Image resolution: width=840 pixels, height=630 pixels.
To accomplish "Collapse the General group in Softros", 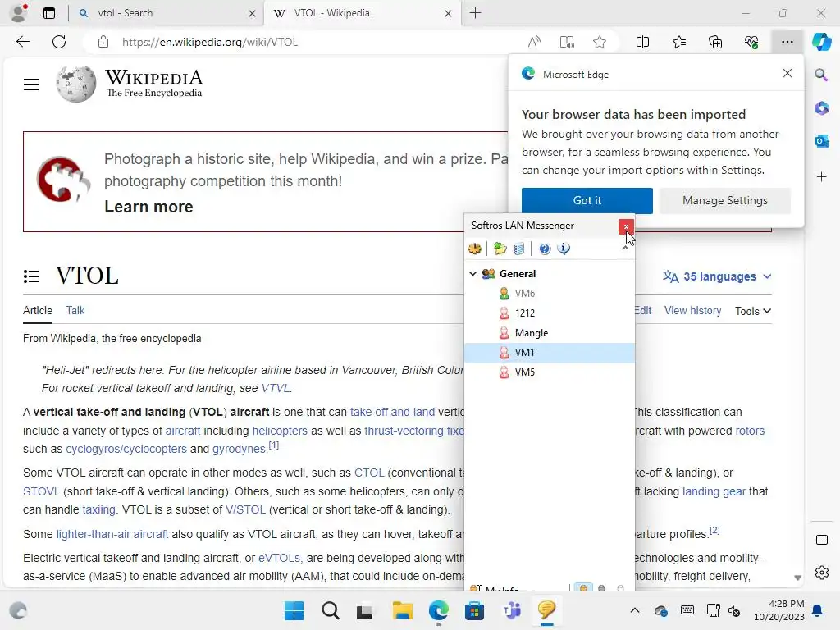I will tap(472, 274).
